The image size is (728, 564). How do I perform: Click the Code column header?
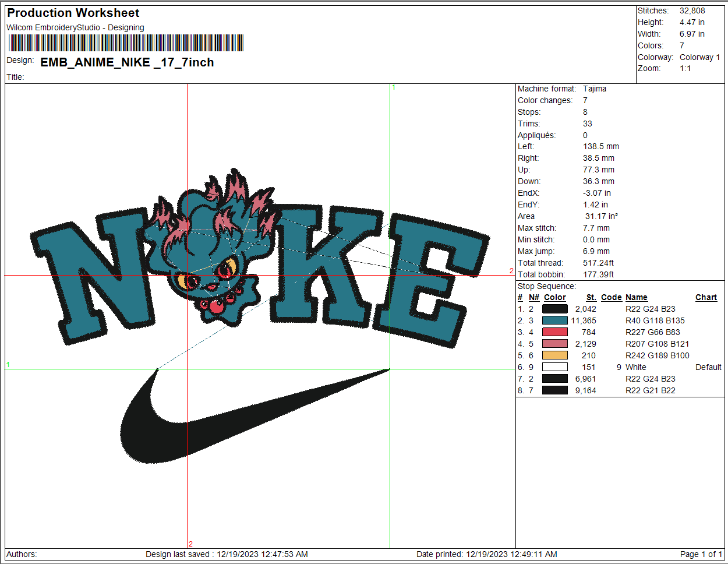[x=611, y=297]
